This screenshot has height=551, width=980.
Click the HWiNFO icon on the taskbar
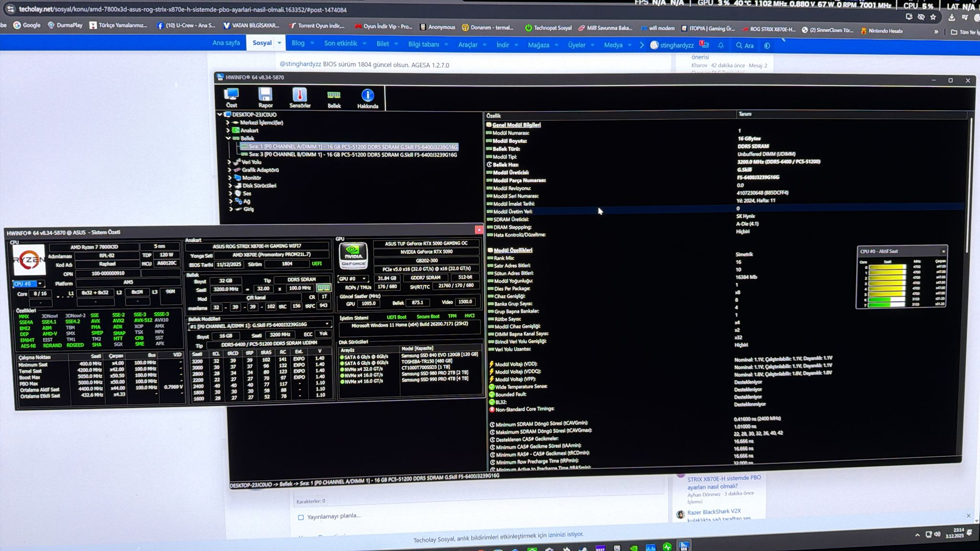pos(684,546)
